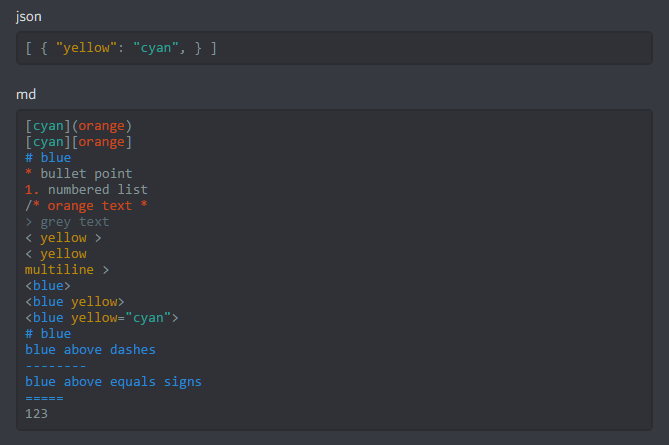Click the "123" text at the bottom
Screen dimensions: 669x445
coord(36,413)
